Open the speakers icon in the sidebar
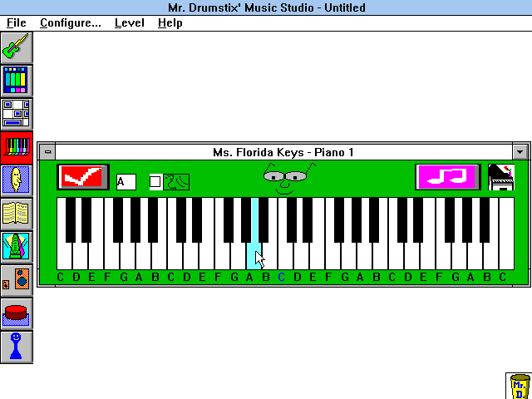Screen dimensions: 532x399 (x=17, y=280)
